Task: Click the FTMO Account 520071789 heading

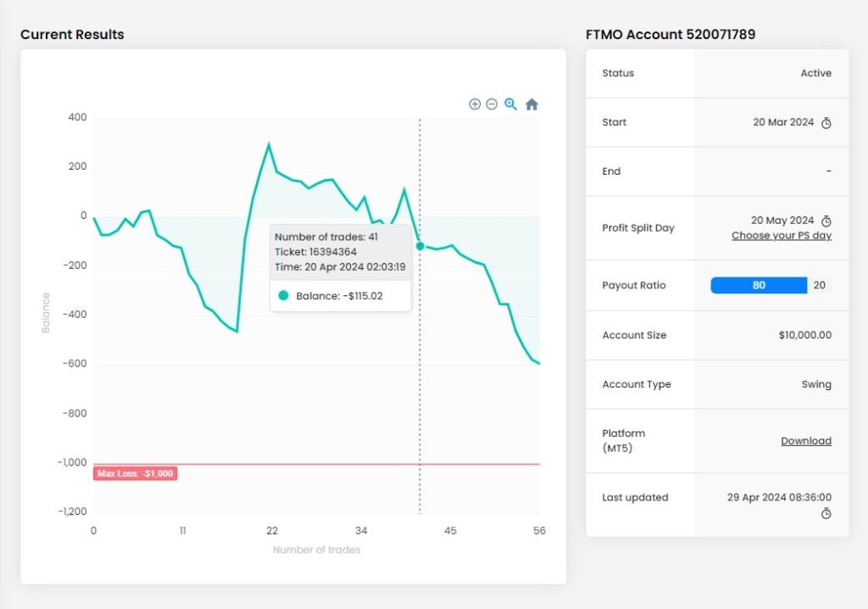Action: click(670, 35)
